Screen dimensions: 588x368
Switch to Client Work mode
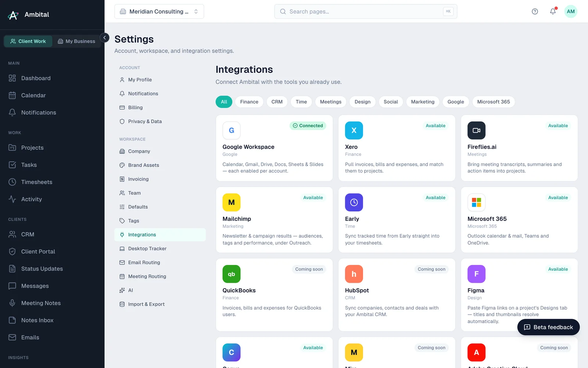pos(28,41)
